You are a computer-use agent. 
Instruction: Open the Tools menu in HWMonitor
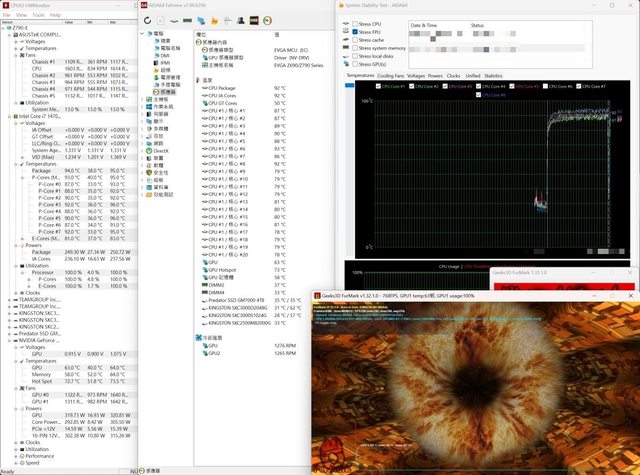[x=38, y=15]
